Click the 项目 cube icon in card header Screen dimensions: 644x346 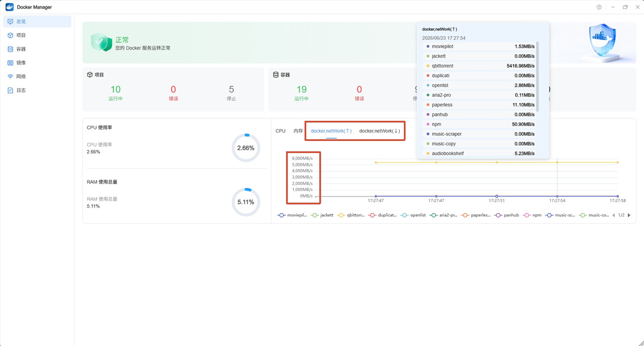click(x=90, y=75)
